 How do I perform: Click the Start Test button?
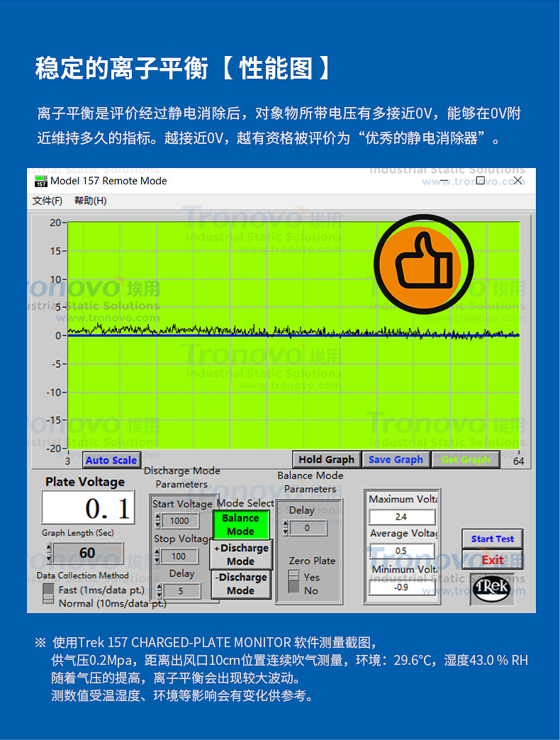click(493, 539)
